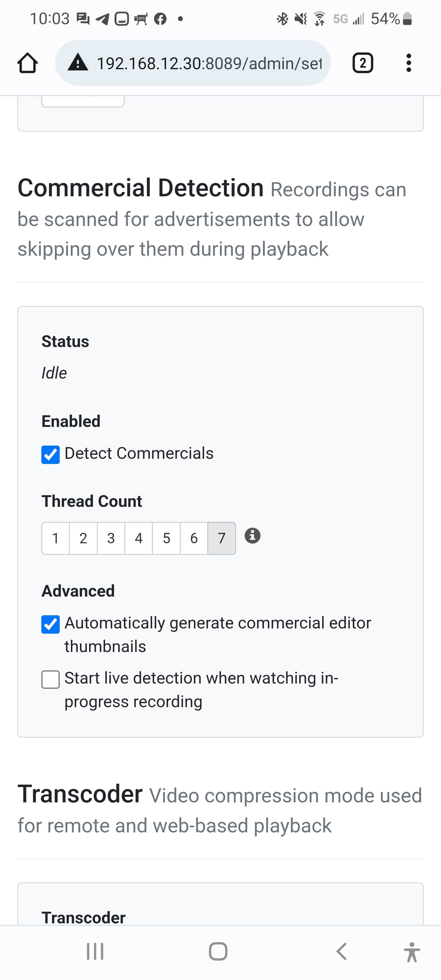The height and width of the screenshot is (980, 441).
Task: Open the browser three-dot overflow menu
Action: 408,63
